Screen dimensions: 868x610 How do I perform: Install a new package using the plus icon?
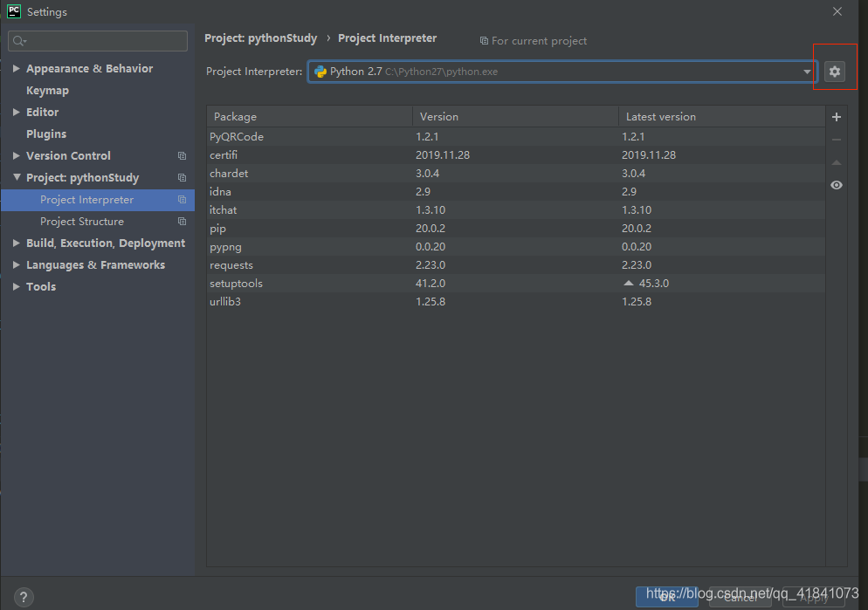click(836, 116)
